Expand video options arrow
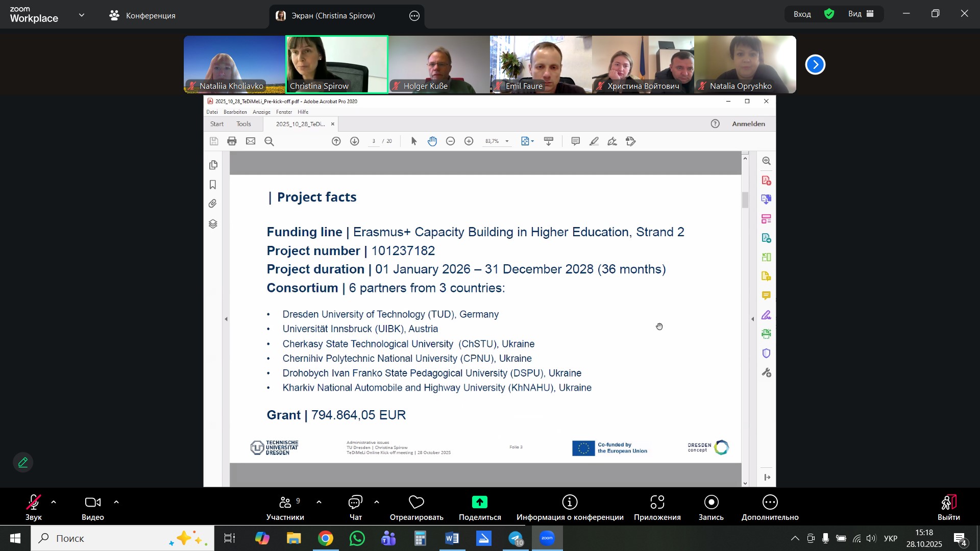 116,503
